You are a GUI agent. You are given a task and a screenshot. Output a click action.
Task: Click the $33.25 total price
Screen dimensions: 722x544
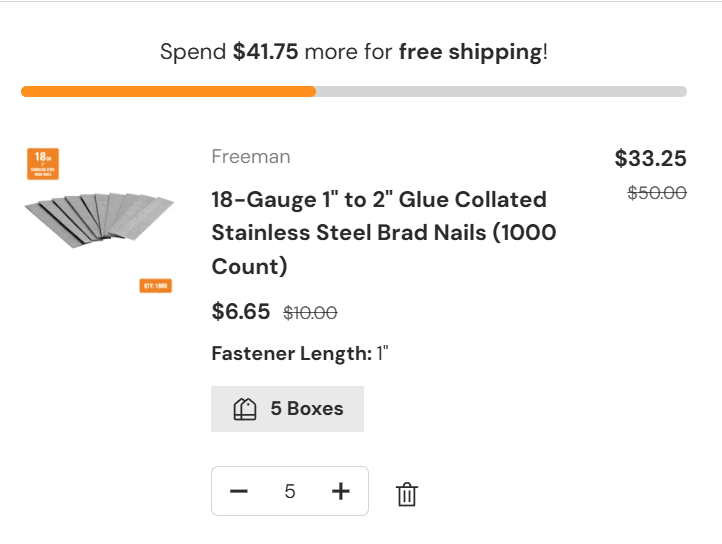click(x=650, y=159)
